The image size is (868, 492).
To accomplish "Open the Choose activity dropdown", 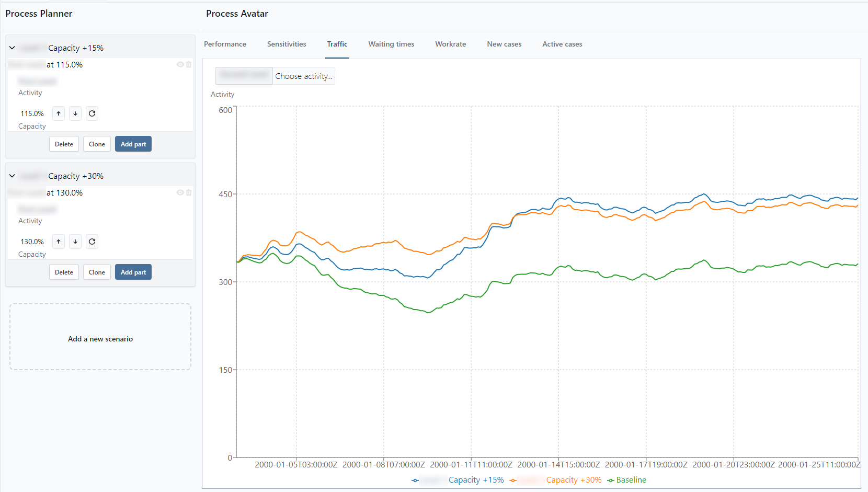I will tap(303, 76).
